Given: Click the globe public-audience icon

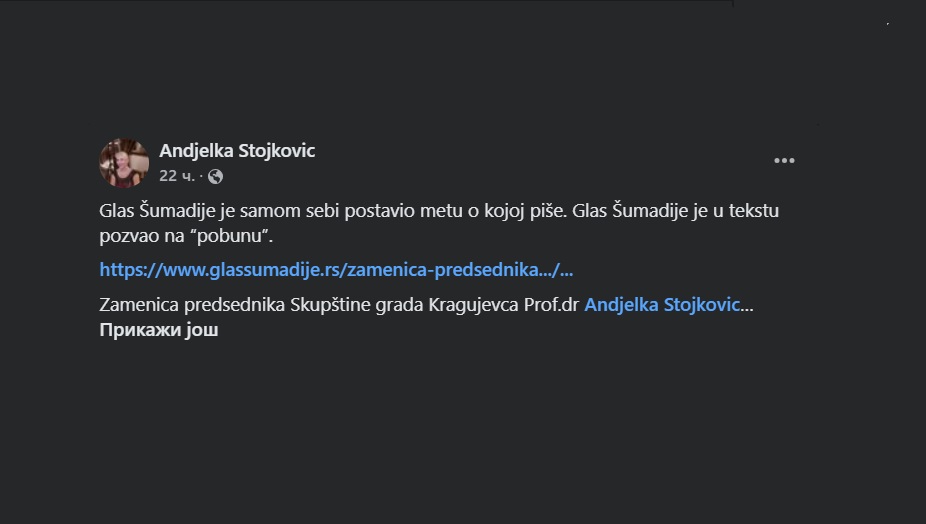Looking at the screenshot, I should (x=215, y=176).
